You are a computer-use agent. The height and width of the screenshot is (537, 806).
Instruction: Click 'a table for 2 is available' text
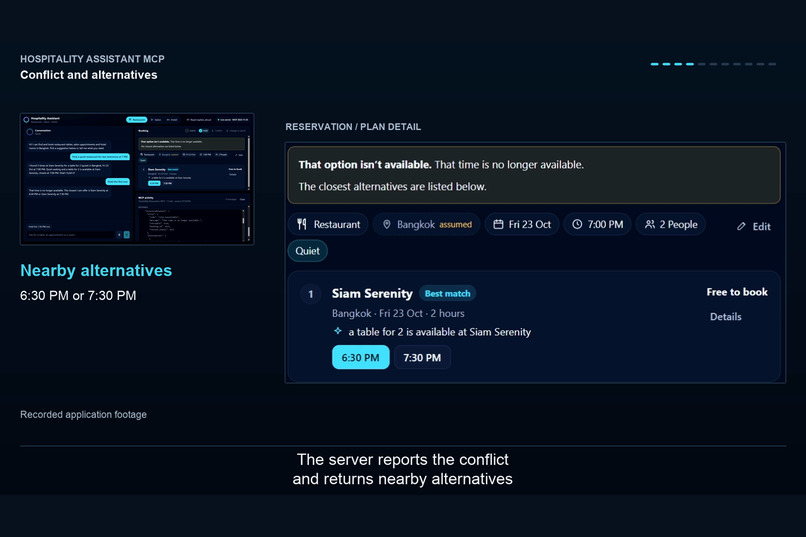pos(439,332)
